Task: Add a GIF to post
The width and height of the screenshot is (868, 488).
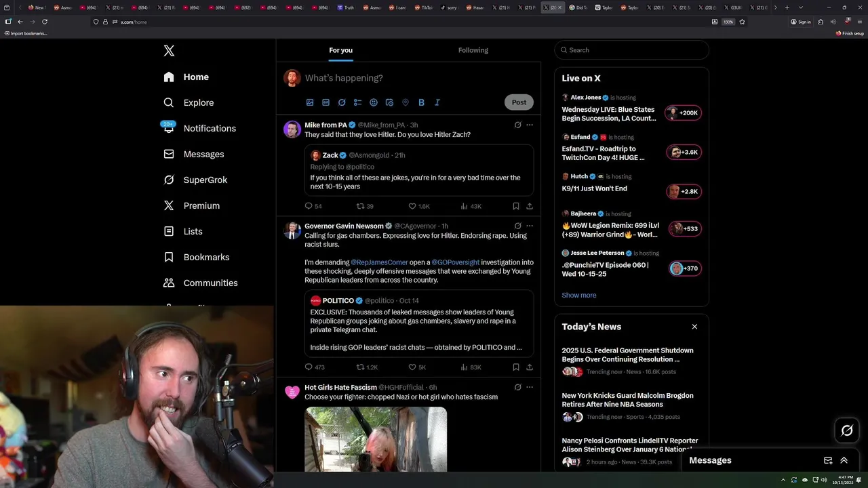Action: point(325,102)
